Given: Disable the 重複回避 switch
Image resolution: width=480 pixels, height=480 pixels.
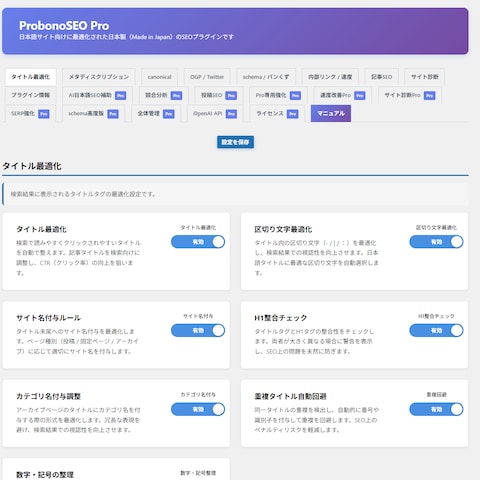Looking at the screenshot, I should (436, 409).
